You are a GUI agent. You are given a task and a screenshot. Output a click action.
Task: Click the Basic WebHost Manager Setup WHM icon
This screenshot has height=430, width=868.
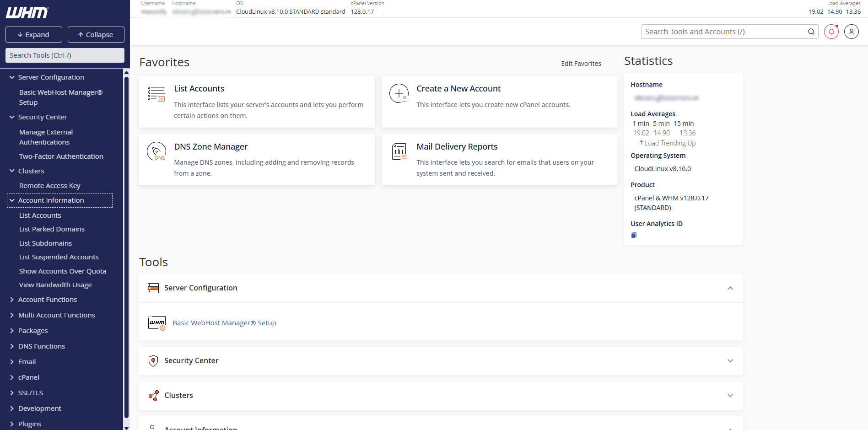[x=157, y=323]
